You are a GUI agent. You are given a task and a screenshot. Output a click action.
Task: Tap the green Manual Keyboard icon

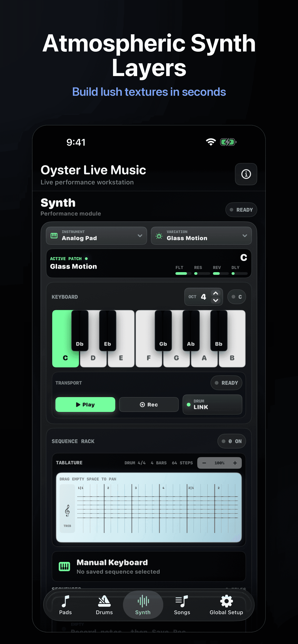(x=64, y=566)
